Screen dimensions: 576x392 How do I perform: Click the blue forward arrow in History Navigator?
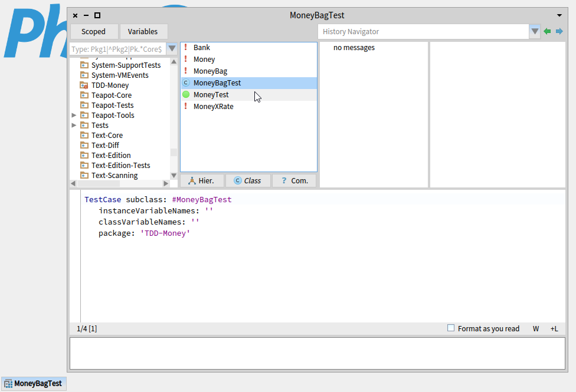point(559,32)
